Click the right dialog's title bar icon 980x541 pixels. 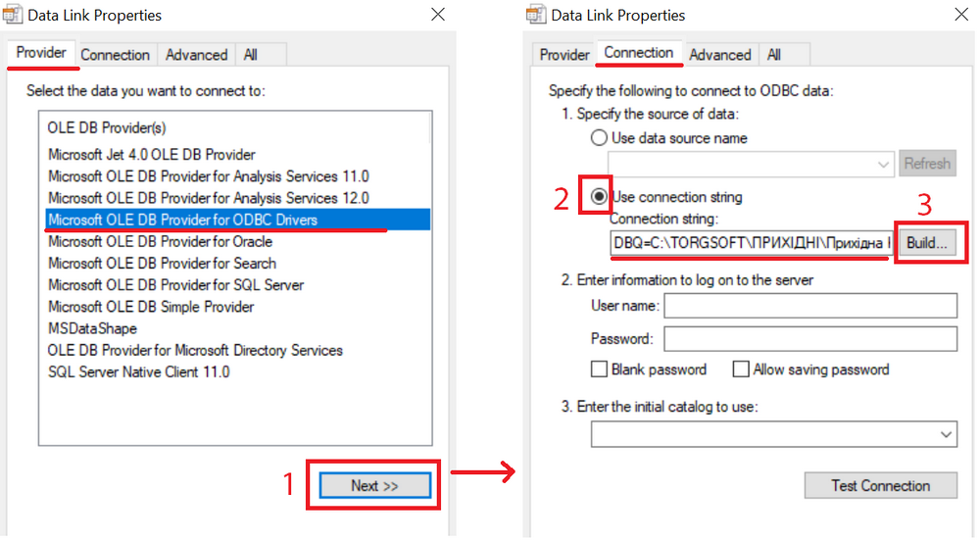coord(536,15)
